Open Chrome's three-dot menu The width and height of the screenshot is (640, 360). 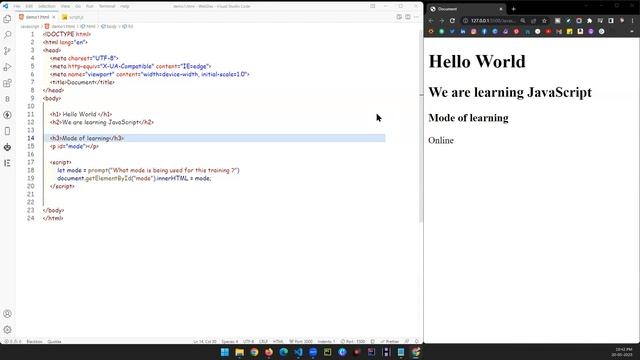tap(633, 20)
